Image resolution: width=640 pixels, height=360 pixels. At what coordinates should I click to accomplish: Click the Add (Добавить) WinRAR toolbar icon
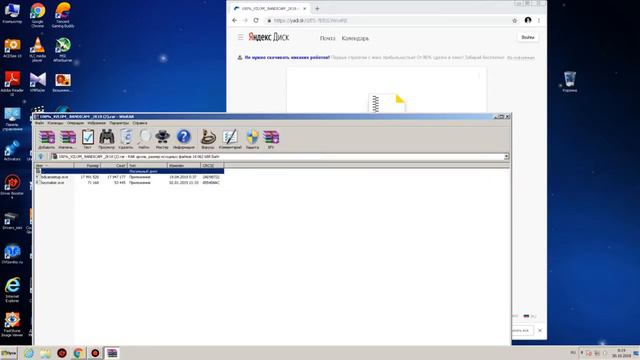point(47,139)
